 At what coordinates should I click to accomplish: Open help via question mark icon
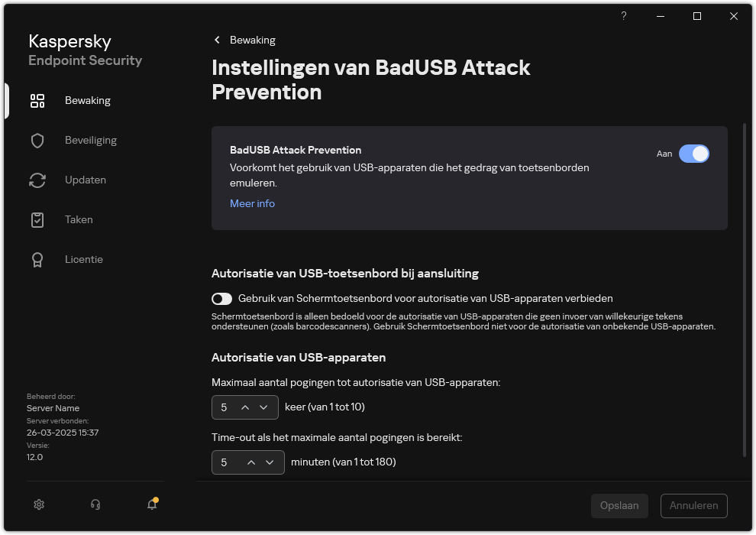coord(623,16)
